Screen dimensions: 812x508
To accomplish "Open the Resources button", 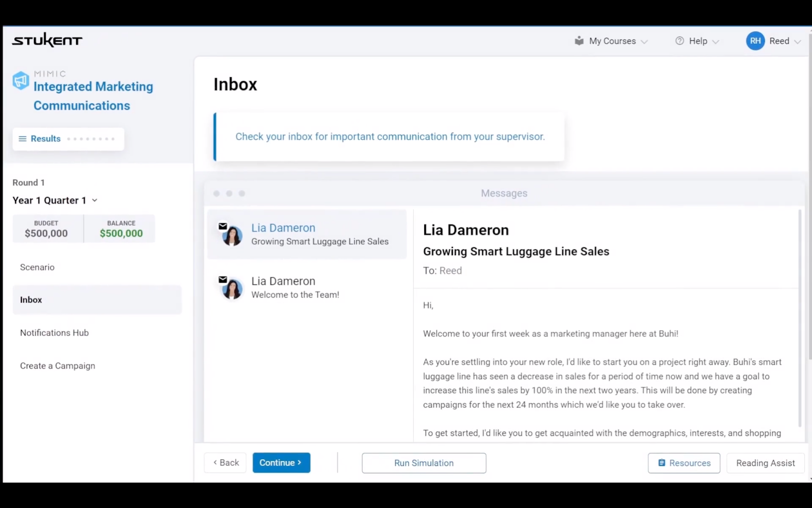I will [x=684, y=463].
